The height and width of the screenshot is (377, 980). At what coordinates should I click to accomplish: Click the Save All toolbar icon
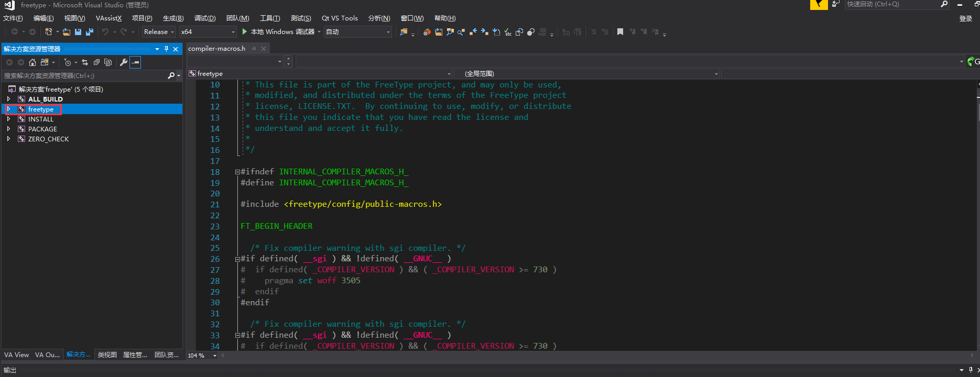pos(90,32)
